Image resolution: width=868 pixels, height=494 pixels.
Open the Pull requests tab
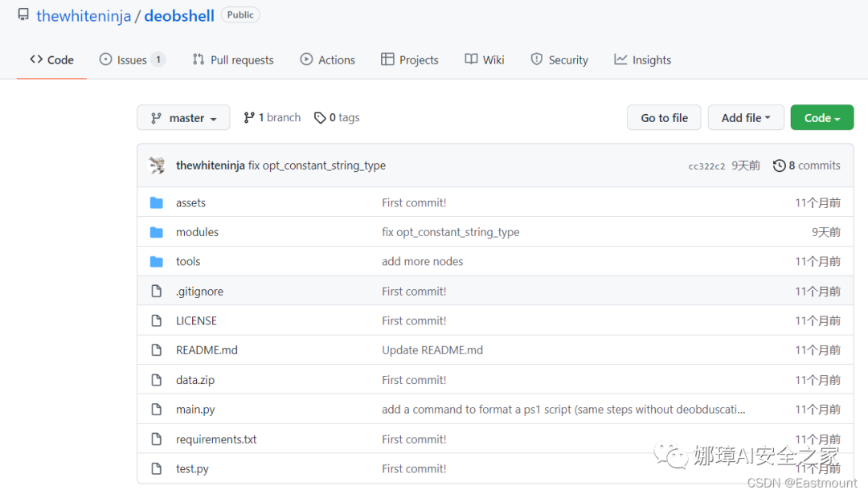(x=233, y=59)
